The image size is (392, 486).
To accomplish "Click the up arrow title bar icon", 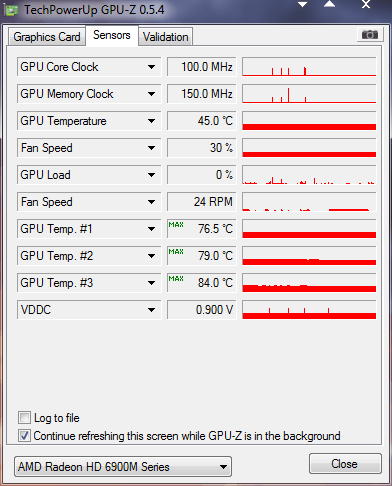I will point(329,4).
